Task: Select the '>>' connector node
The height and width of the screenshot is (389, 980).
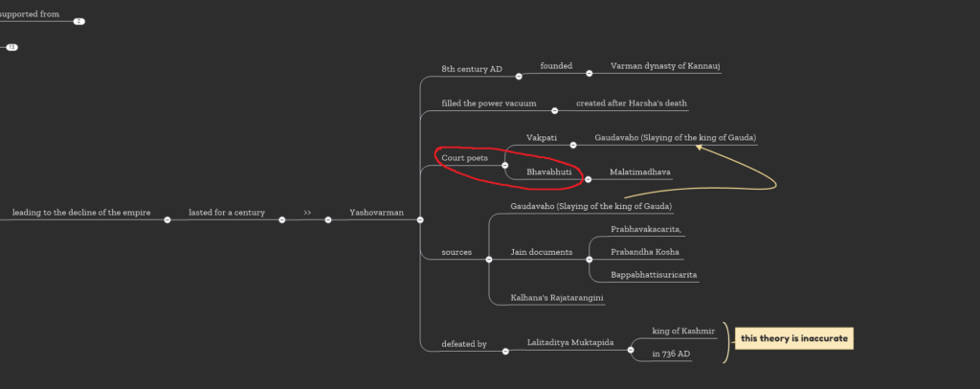Action: click(x=307, y=213)
